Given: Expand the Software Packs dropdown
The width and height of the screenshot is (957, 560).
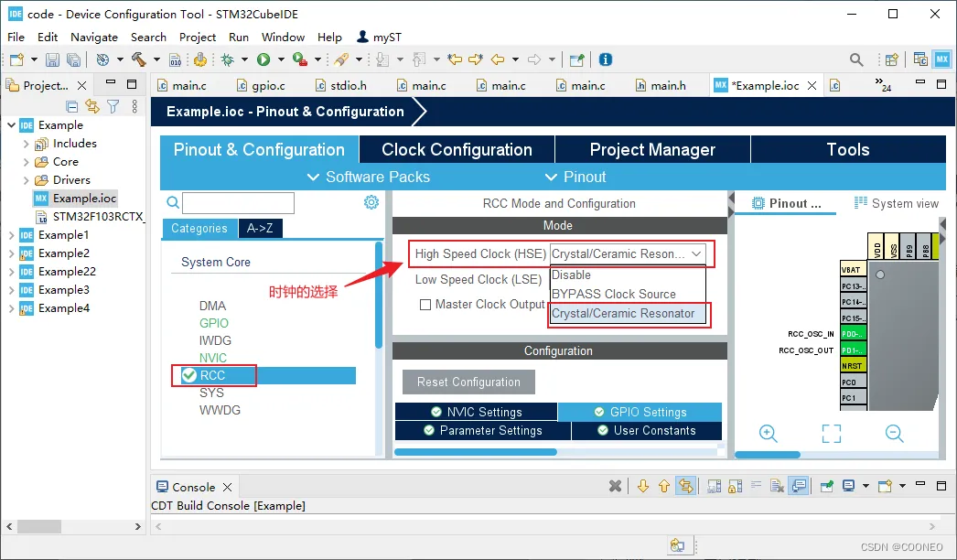Looking at the screenshot, I should pos(369,178).
